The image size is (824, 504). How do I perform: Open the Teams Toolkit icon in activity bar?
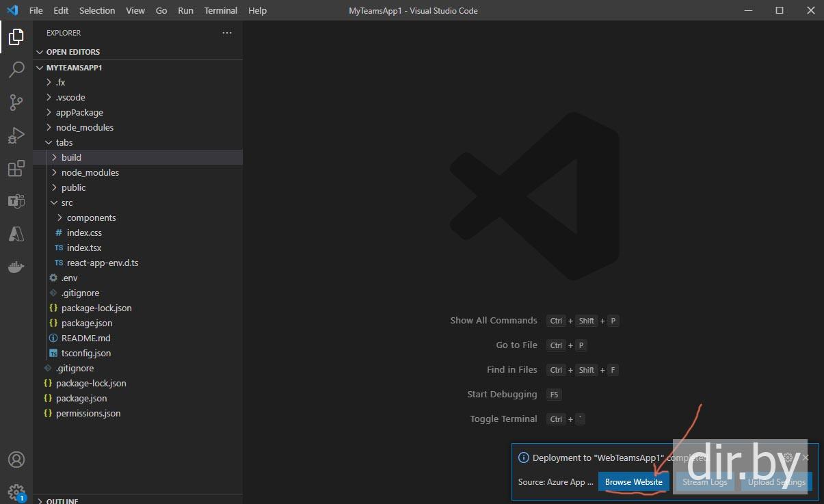click(x=16, y=201)
